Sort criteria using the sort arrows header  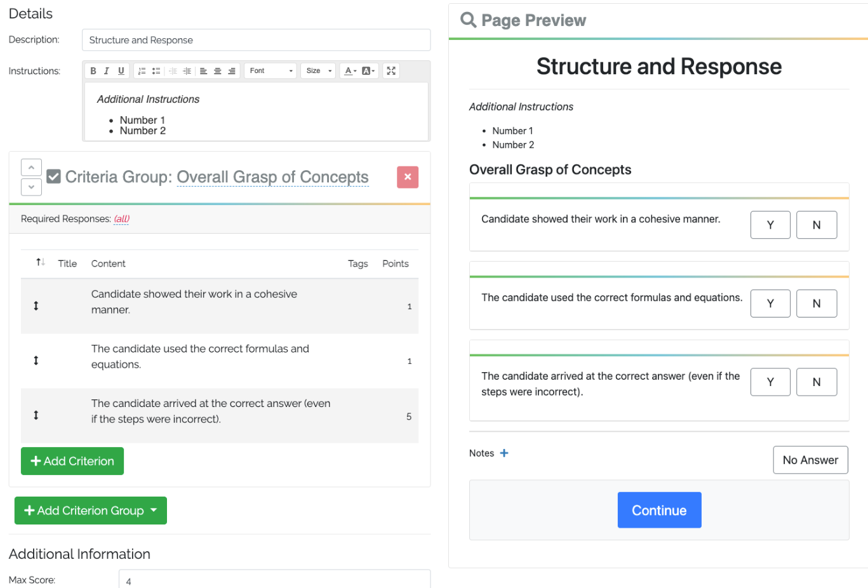click(x=41, y=262)
